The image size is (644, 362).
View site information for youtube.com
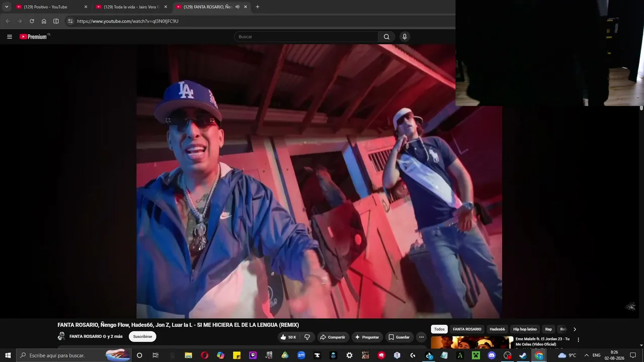(x=70, y=21)
